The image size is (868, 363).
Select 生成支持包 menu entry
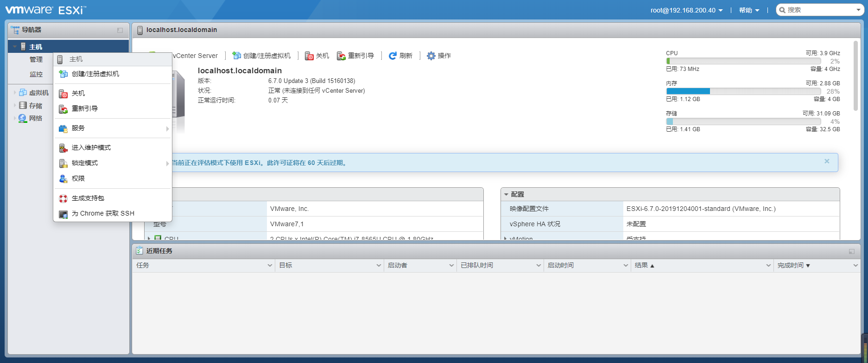(113, 198)
